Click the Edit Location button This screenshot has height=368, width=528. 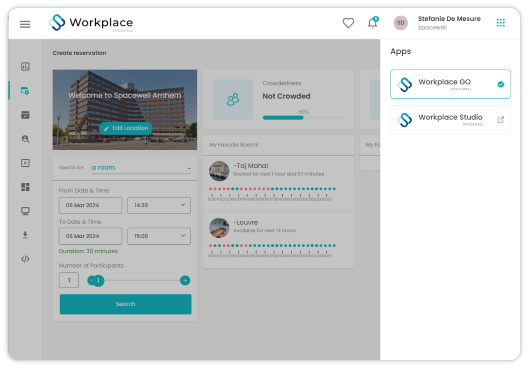coord(126,128)
